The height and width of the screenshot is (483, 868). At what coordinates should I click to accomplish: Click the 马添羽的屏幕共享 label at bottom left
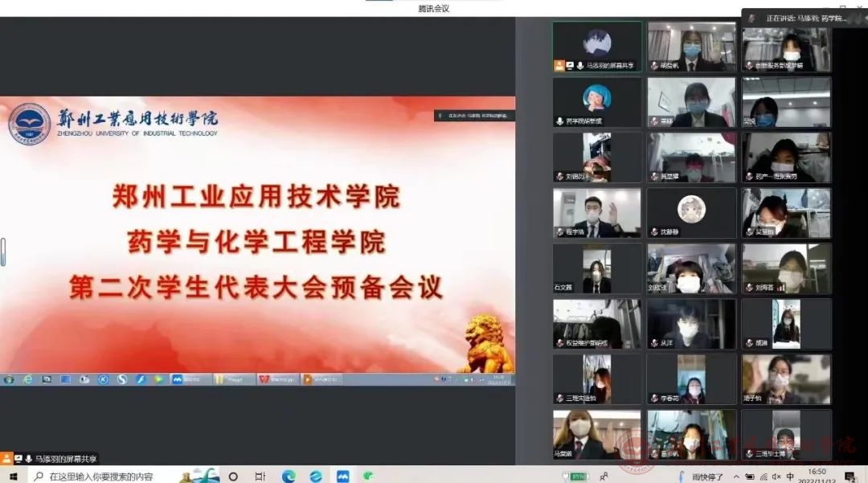[66, 459]
